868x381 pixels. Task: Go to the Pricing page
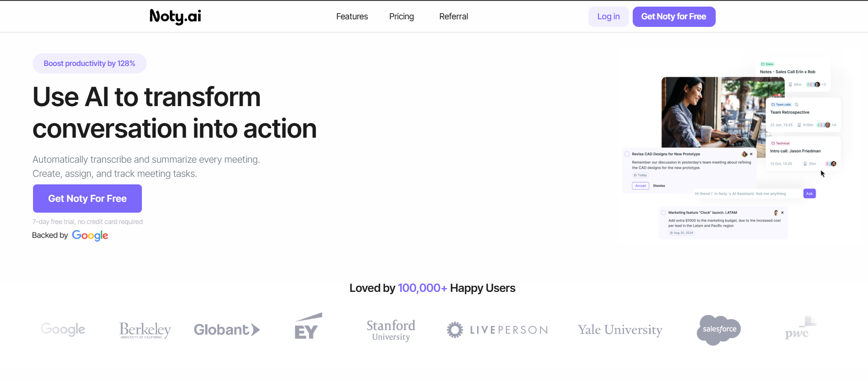[x=402, y=17]
